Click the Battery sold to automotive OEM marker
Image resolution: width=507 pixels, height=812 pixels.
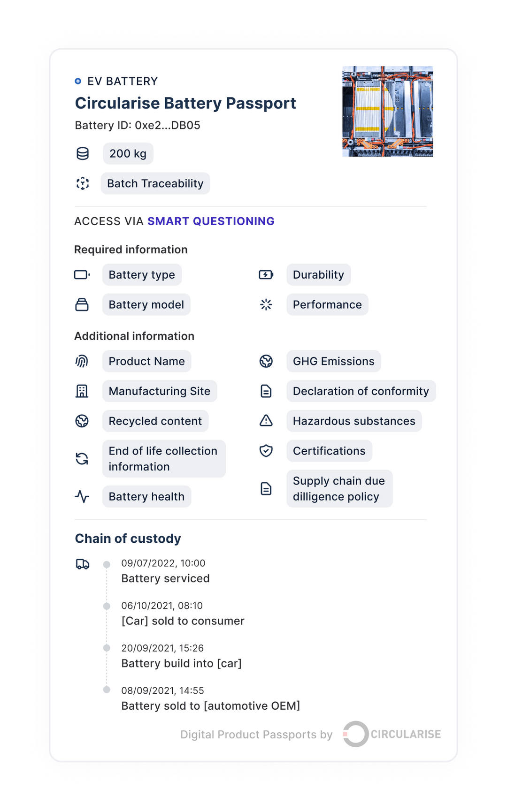[x=107, y=690]
